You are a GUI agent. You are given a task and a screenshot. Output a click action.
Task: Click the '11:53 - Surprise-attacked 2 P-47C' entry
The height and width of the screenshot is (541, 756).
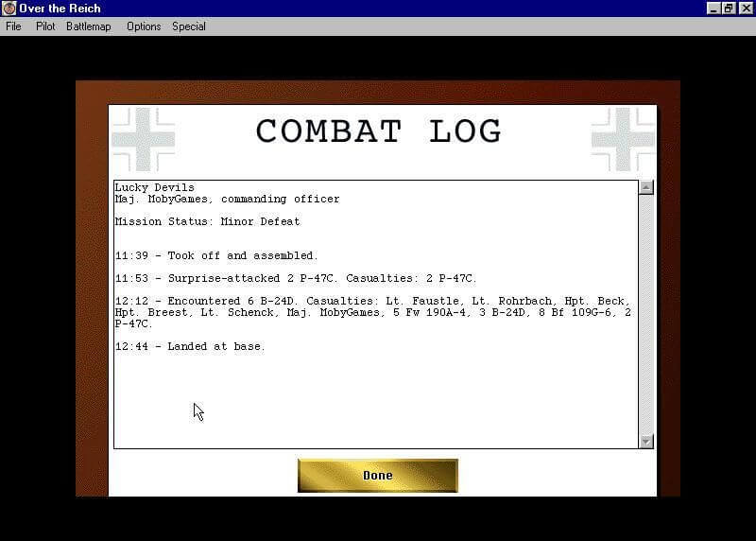click(296, 278)
